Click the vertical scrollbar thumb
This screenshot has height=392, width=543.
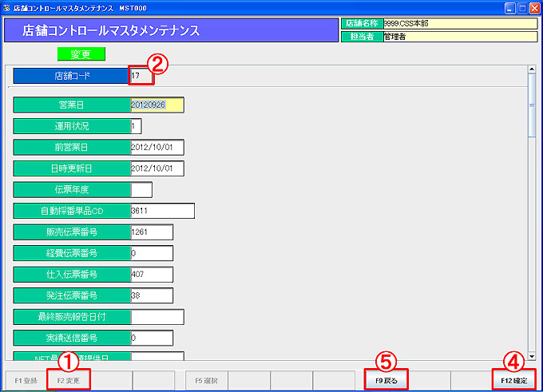coord(532,105)
